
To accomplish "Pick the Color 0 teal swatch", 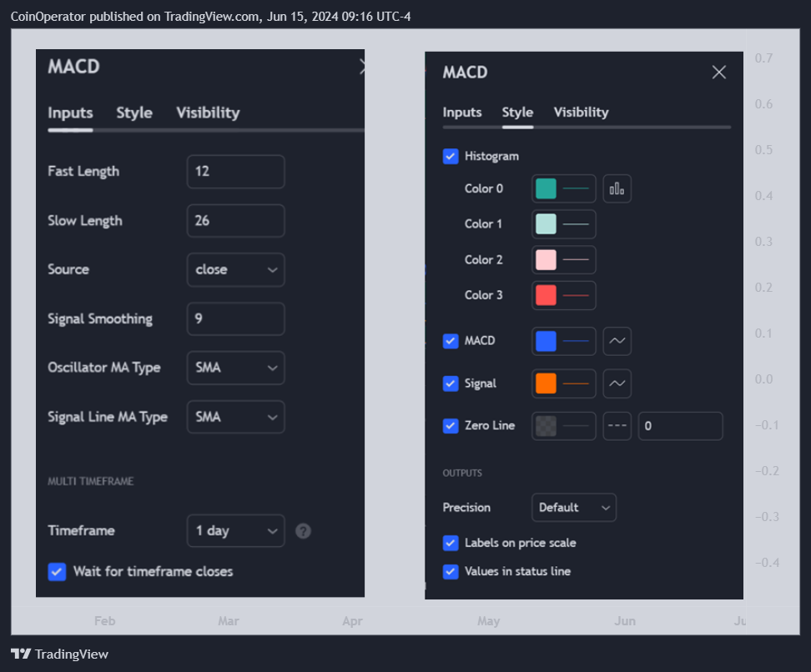I will point(546,188).
